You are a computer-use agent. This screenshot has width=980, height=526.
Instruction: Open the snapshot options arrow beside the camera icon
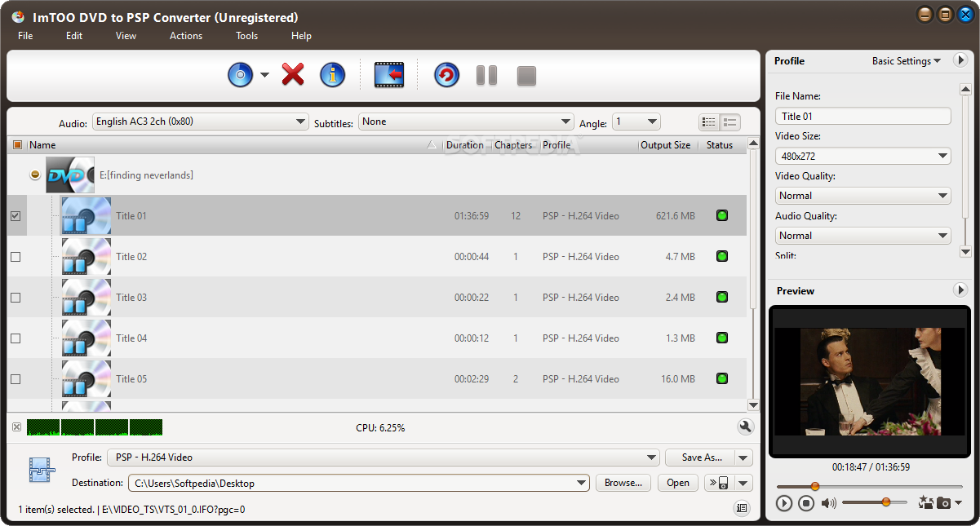coord(959,503)
